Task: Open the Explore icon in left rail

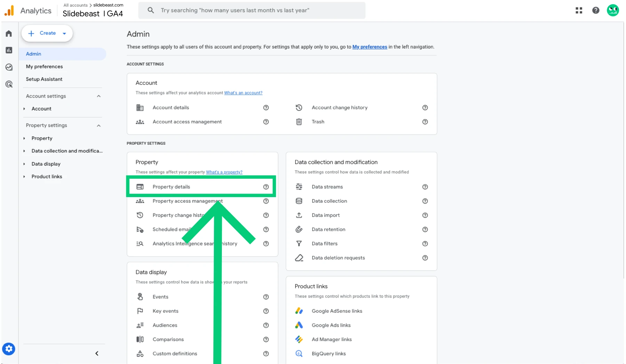Action: [x=9, y=67]
